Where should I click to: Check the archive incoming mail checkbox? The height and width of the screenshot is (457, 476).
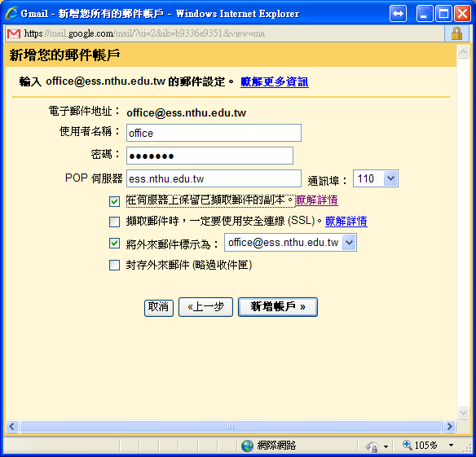click(114, 266)
